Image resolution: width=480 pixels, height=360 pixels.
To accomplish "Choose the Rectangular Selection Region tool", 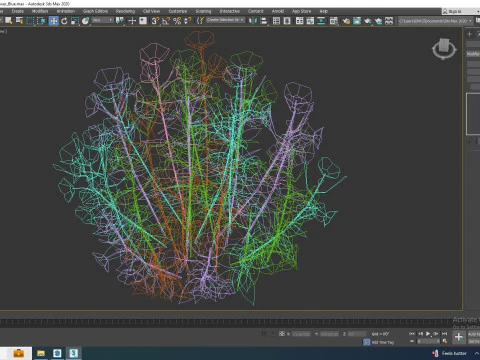I will 30,21.
